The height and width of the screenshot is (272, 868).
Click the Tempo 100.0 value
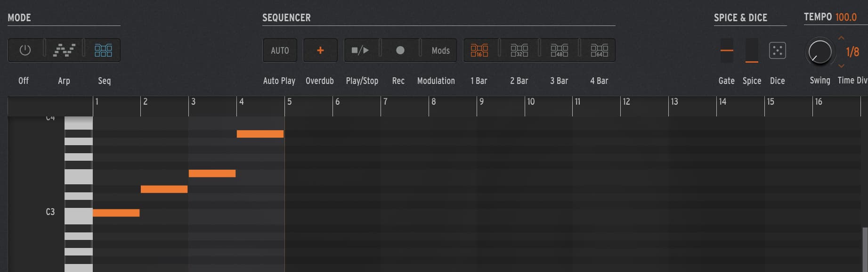846,17
